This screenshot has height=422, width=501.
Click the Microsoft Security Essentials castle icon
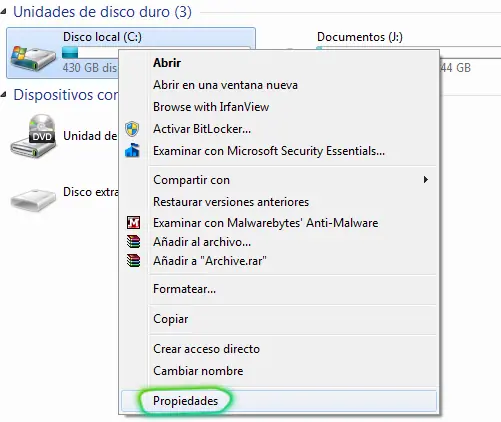pyautogui.click(x=132, y=150)
